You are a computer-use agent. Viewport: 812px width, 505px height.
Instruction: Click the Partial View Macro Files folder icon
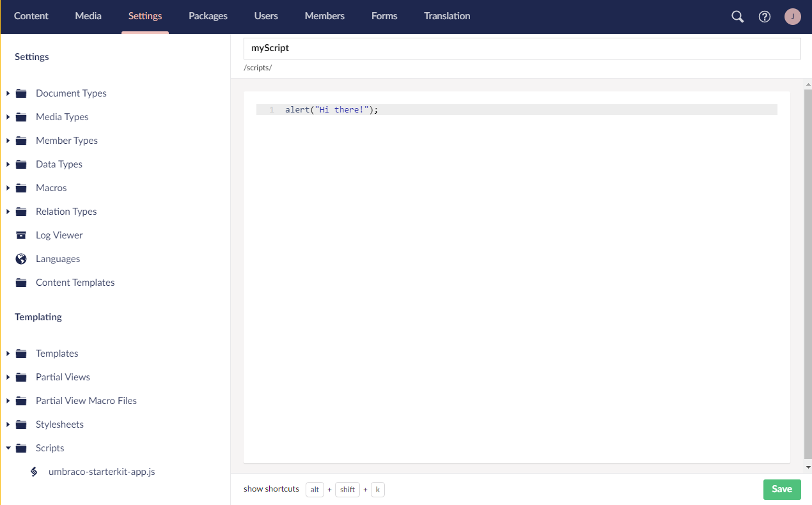[x=21, y=401]
